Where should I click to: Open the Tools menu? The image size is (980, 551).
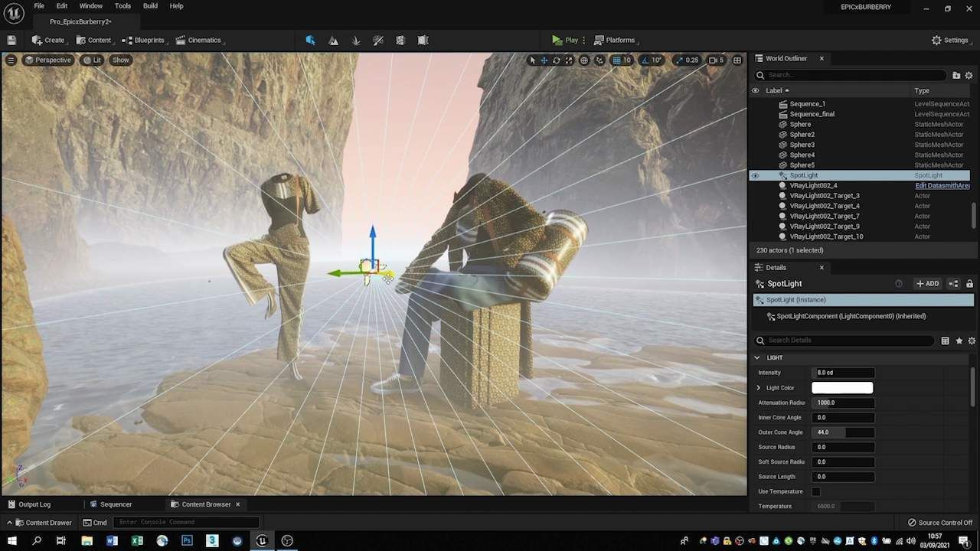click(122, 6)
